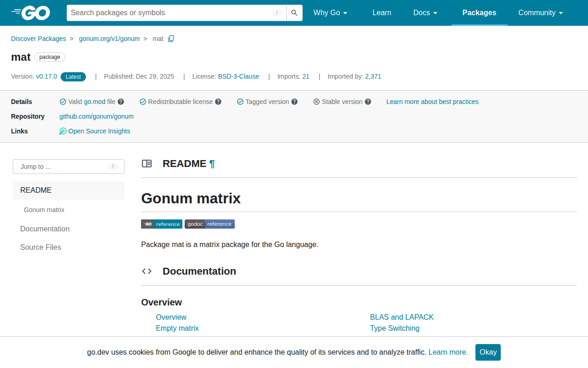Open the BSD-3-Clause license link

[x=238, y=76]
